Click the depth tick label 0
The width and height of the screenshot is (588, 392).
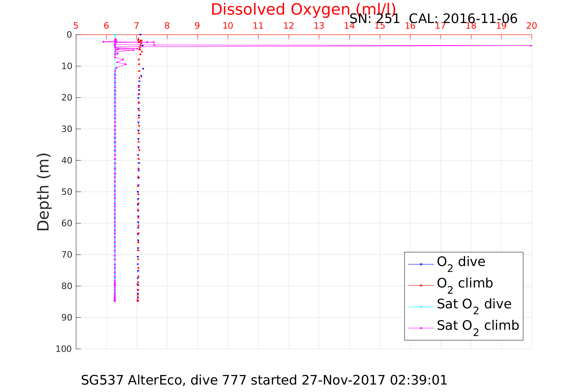(69, 35)
